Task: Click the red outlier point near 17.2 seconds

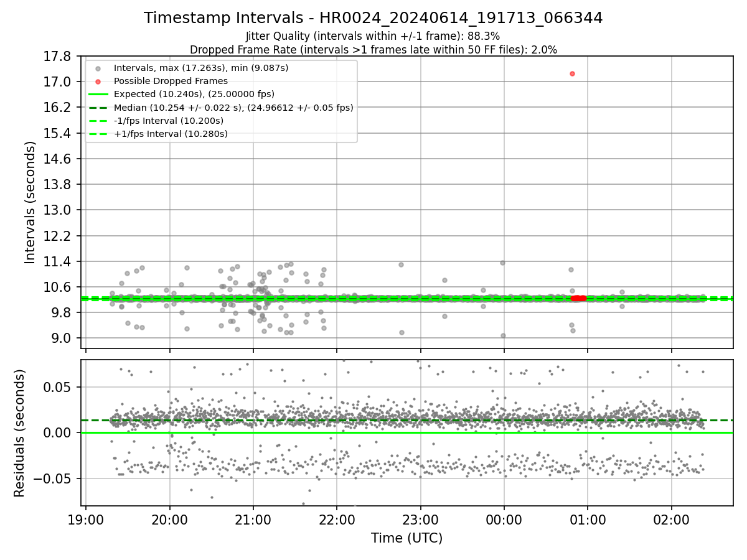Action: [x=572, y=73]
